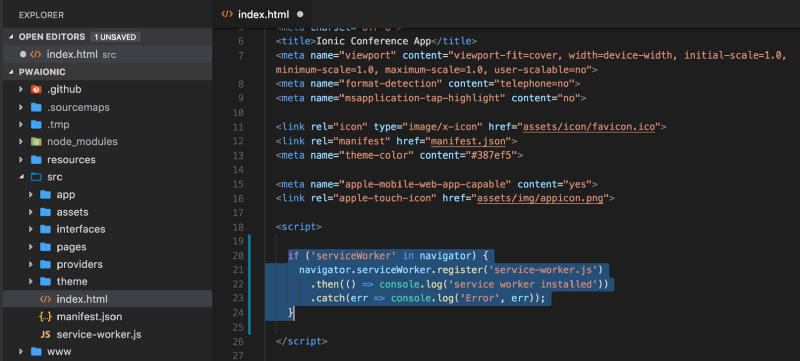Viewport: 800px width, 361px height.
Task: Expand the resources folder arrow
Action: point(21,160)
